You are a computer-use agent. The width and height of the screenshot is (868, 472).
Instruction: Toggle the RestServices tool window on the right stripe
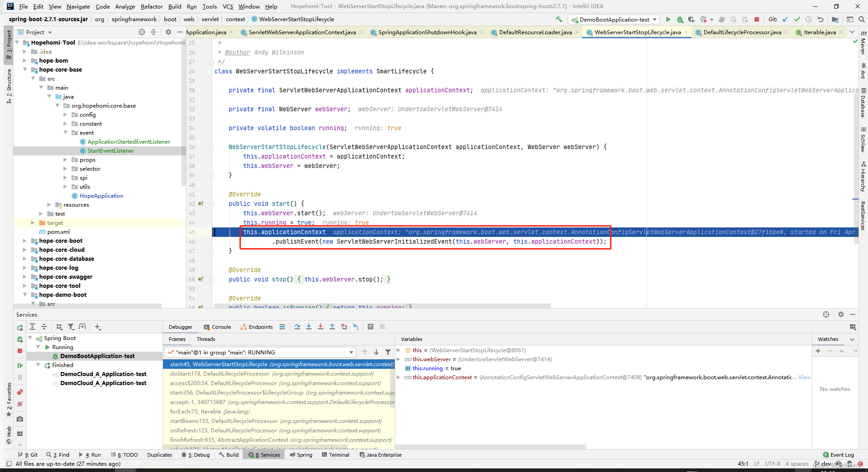863,216
